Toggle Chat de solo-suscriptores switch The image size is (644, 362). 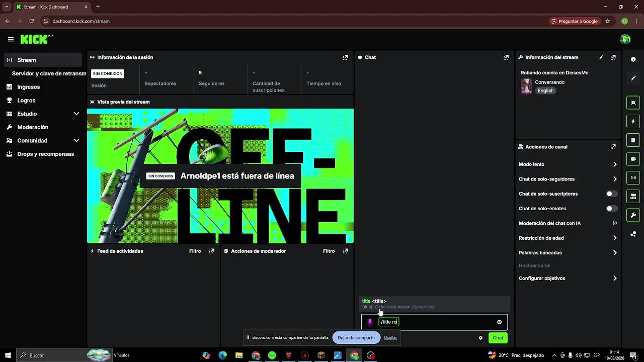pos(612,194)
